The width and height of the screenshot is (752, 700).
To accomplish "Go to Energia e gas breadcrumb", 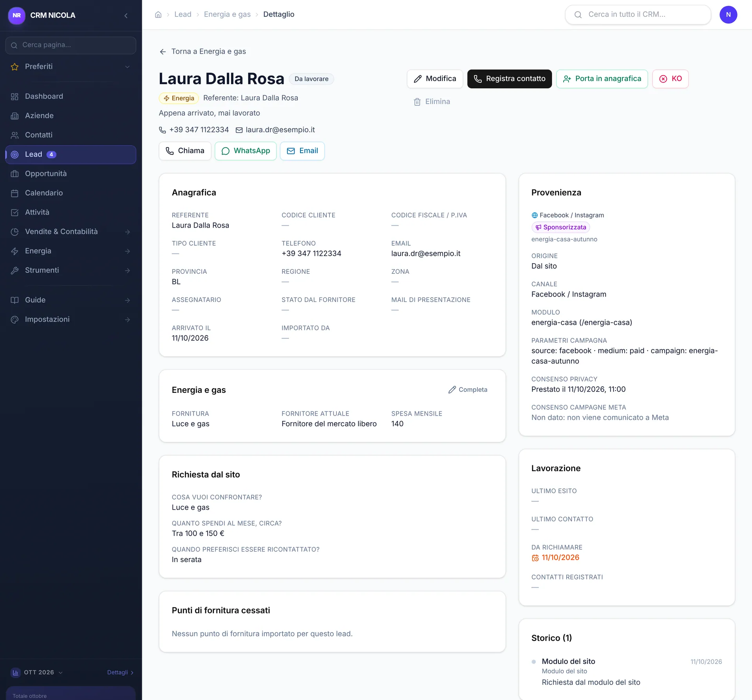I will click(227, 14).
